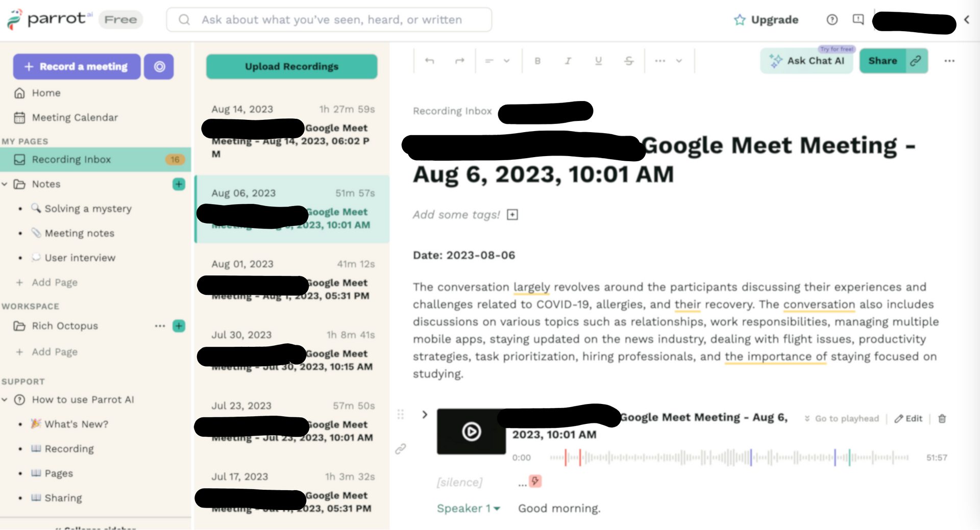Play the meeting recording
Viewport: 980px width, 530px height.
coord(471,432)
